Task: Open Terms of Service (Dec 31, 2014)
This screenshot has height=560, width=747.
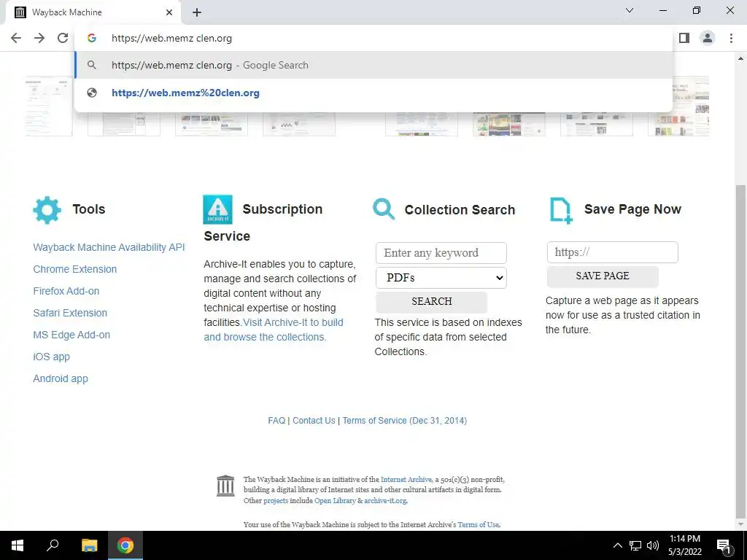Action: point(404,421)
